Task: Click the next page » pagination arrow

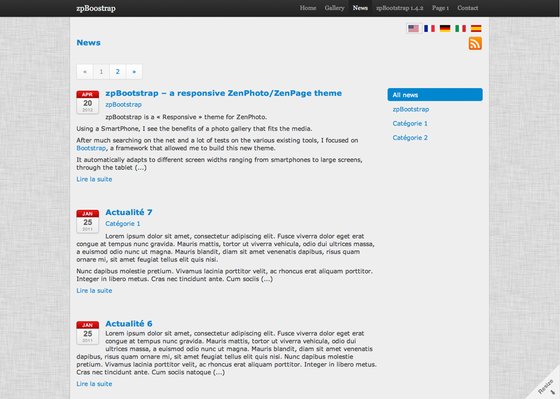Action: click(134, 71)
